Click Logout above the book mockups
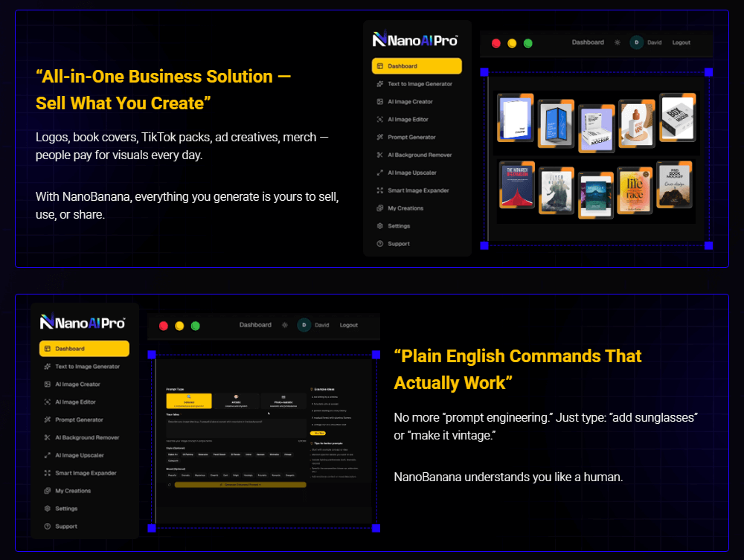The height and width of the screenshot is (560, 744). (x=681, y=43)
